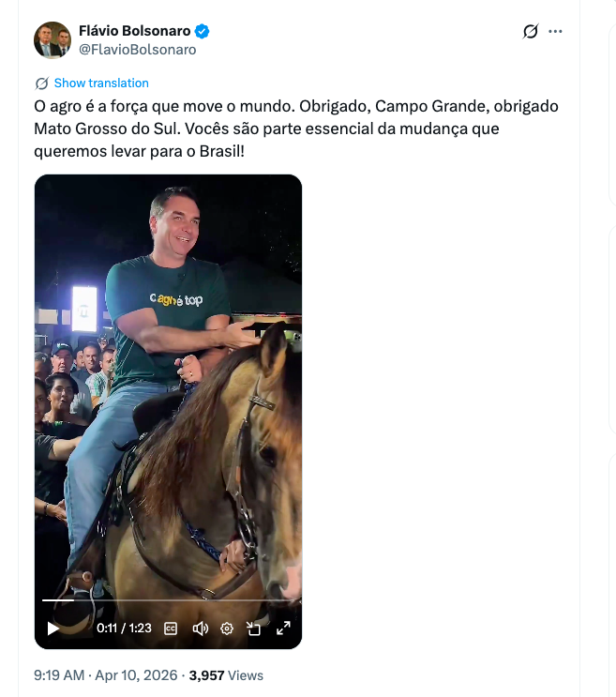Open the @FlavioBolsonaro handle
Viewport: 616px width, 697px height.
(x=138, y=50)
